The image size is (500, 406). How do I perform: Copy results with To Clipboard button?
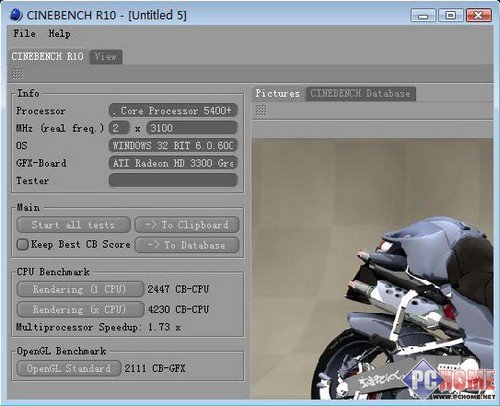tap(187, 225)
